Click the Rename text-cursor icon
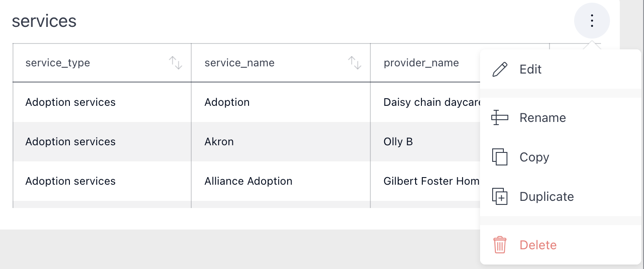 (500, 118)
